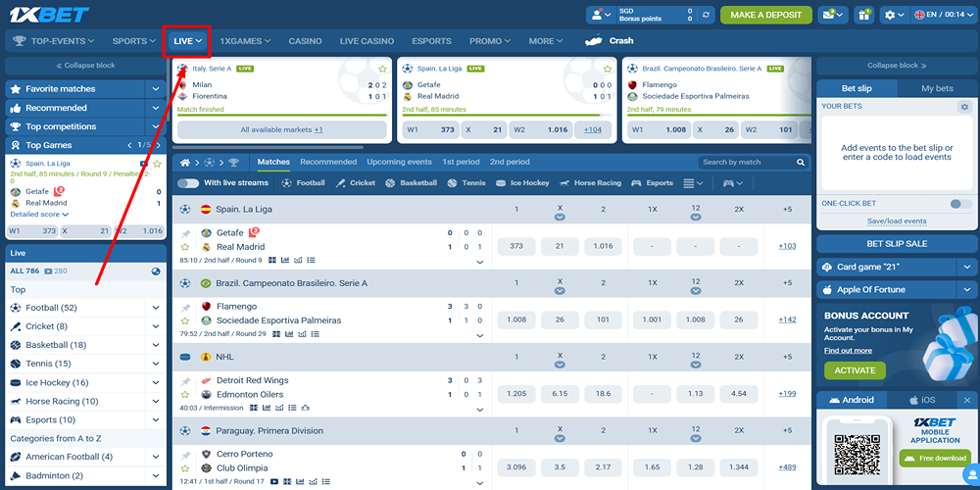The image size is (980, 490).
Task: Click the home icon in breadcrumb bar
Action: (x=184, y=162)
